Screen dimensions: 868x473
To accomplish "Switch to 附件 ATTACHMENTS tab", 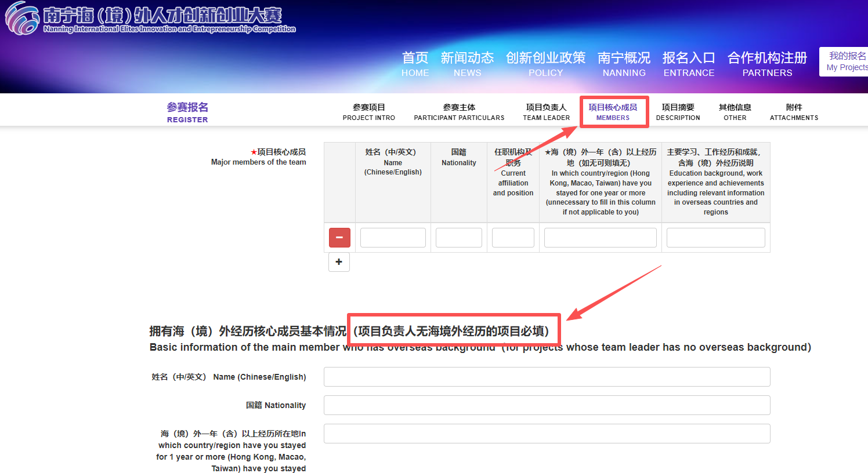I will 794,112.
